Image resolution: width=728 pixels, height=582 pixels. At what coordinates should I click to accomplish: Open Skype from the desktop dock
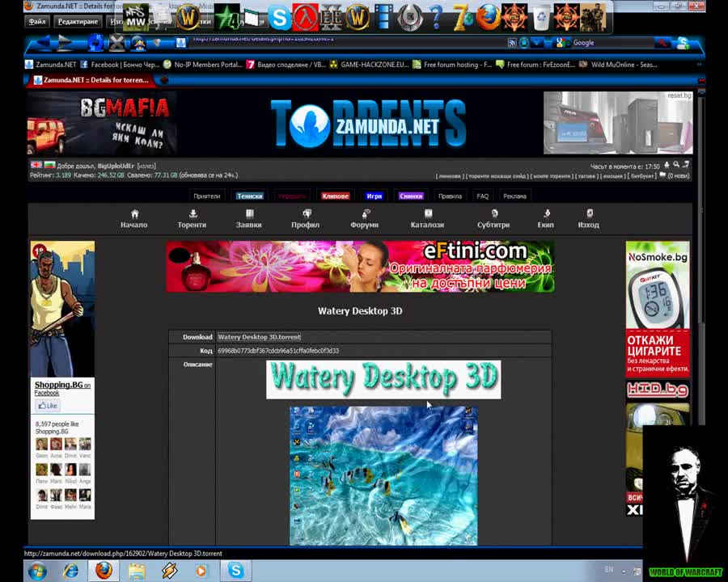(280, 18)
